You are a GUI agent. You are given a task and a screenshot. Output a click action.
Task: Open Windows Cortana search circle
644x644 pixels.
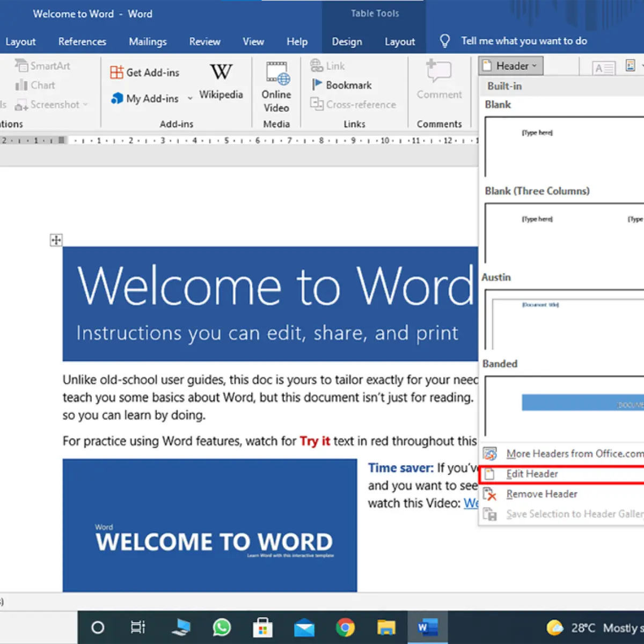[98, 627]
